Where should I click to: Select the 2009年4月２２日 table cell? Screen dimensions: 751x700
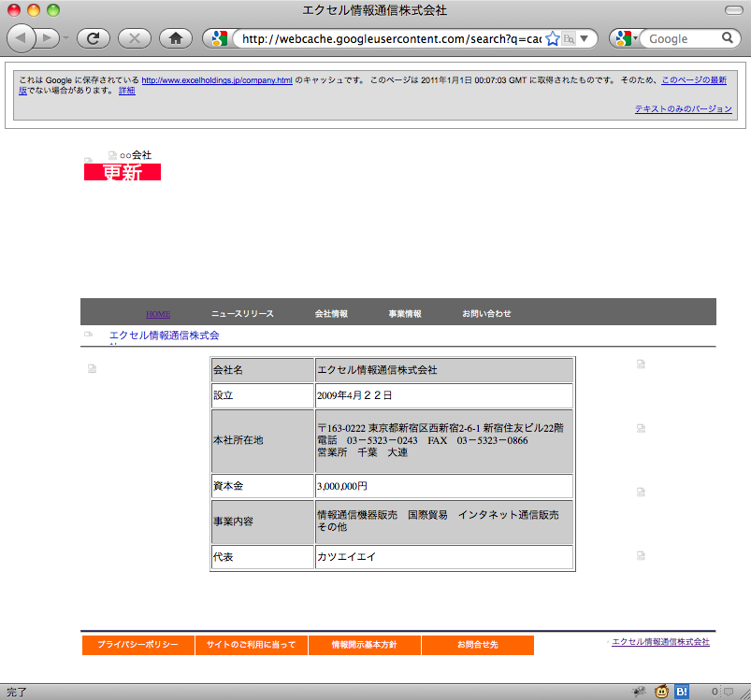pyautogui.click(x=444, y=395)
